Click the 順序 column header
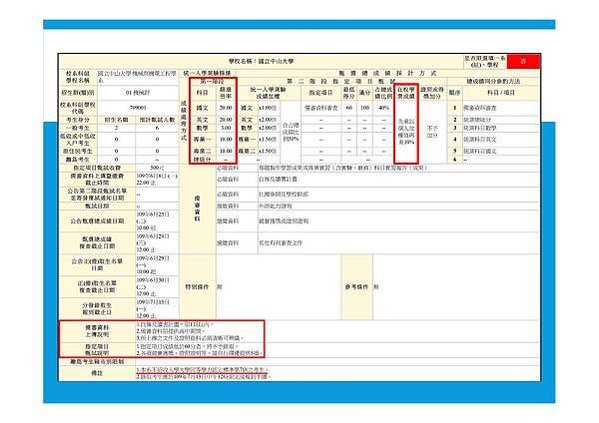Screen dimensions: 599x423 (455, 93)
